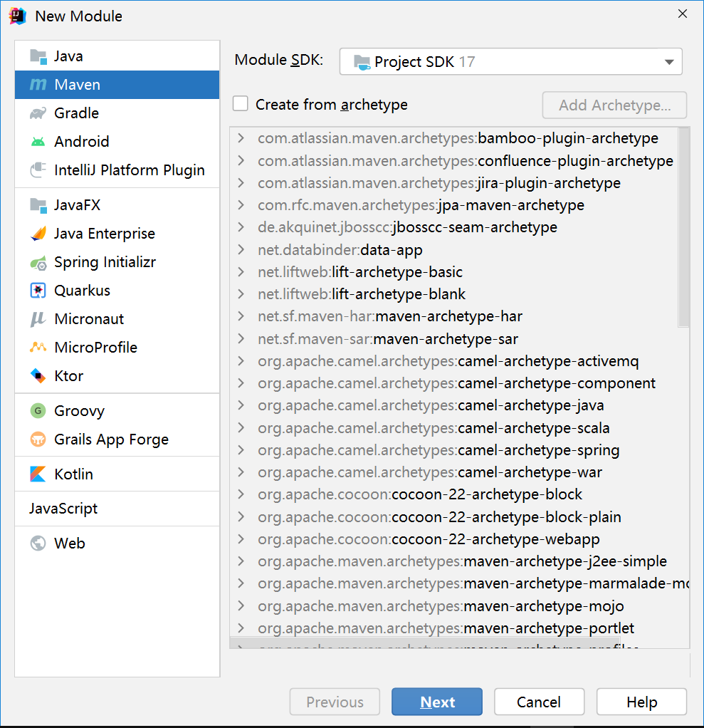Viewport: 704px width, 728px height.
Task: Select maven-archetype-j2ee-simple row
Action: (454, 561)
